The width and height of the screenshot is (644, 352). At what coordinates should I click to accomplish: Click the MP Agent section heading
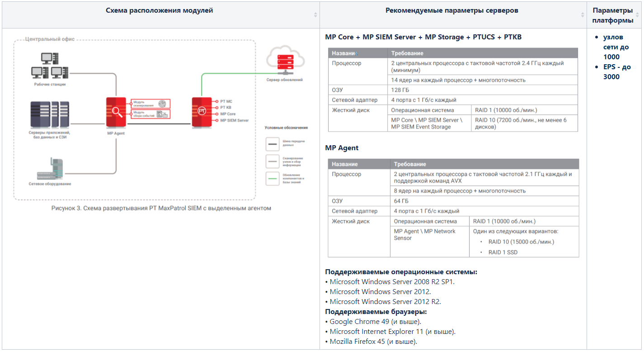pos(342,148)
